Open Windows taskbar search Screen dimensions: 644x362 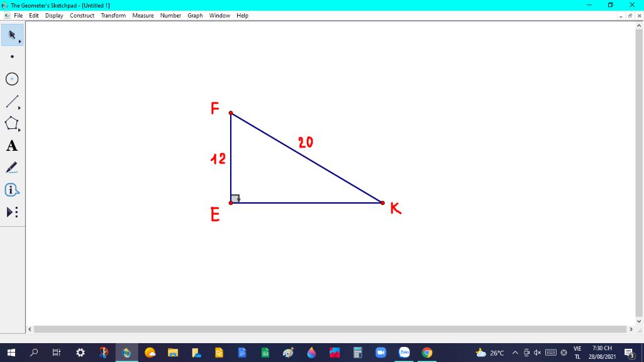[34, 353]
